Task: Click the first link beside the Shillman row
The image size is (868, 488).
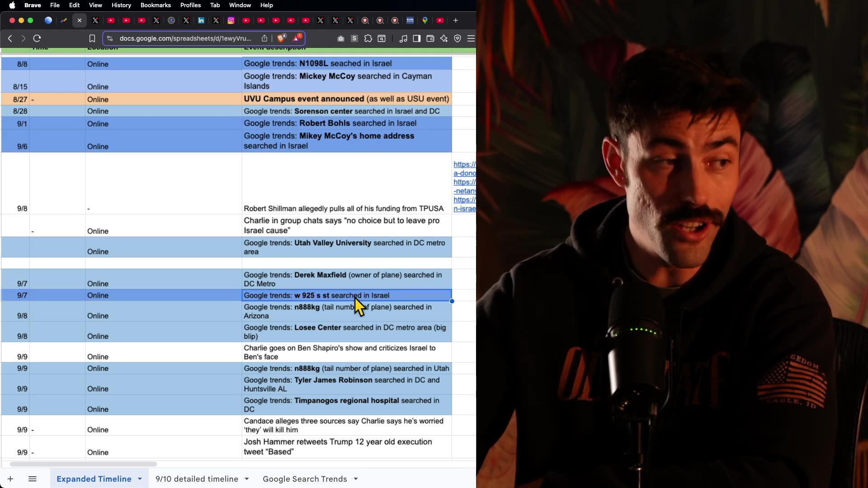Action: pyautogui.click(x=464, y=164)
